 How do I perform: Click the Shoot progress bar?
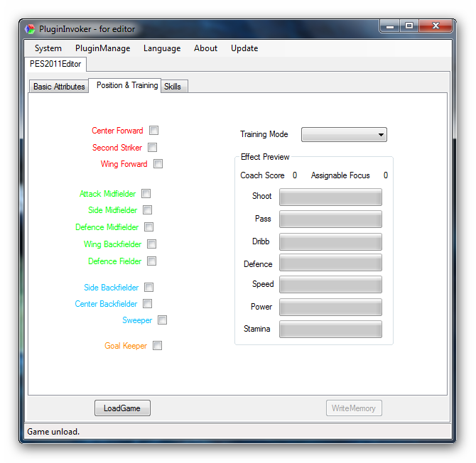click(330, 197)
